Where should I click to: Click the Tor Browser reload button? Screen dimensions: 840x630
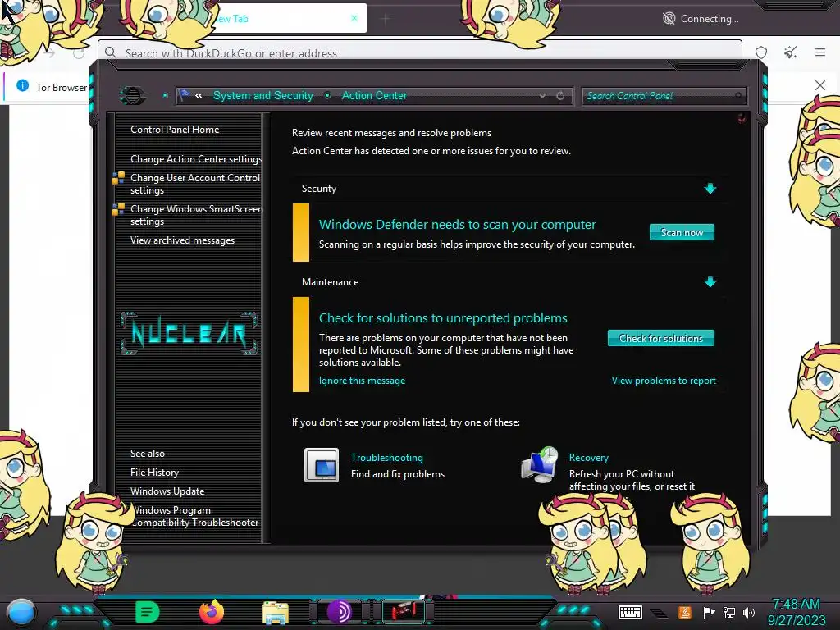(79, 53)
